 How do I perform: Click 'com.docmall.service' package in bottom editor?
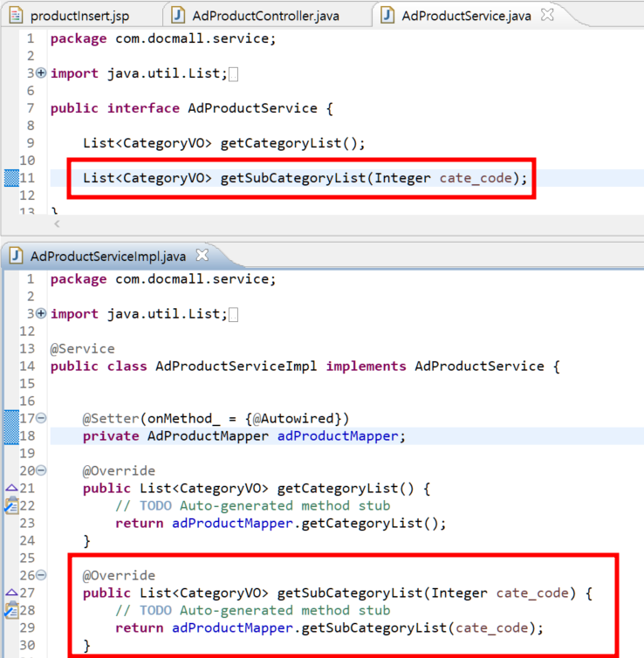tap(192, 279)
